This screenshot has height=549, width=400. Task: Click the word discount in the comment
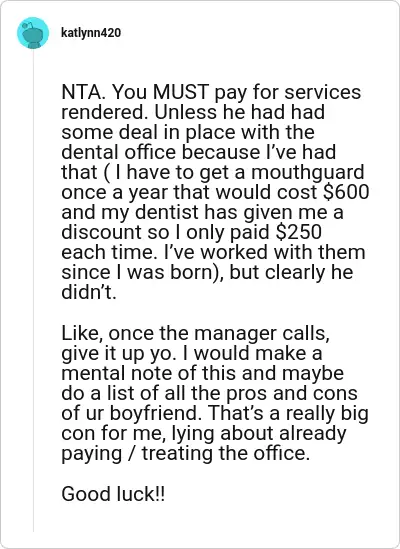tap(102, 232)
